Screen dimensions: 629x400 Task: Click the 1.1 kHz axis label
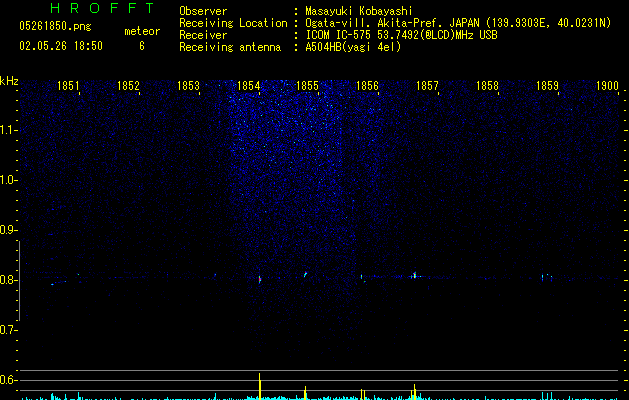click(8, 130)
